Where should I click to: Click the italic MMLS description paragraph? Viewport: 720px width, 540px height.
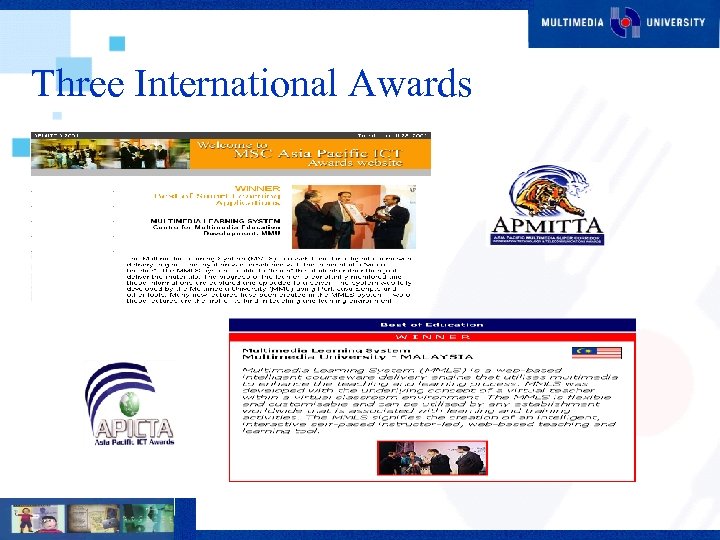pyautogui.click(x=430, y=400)
